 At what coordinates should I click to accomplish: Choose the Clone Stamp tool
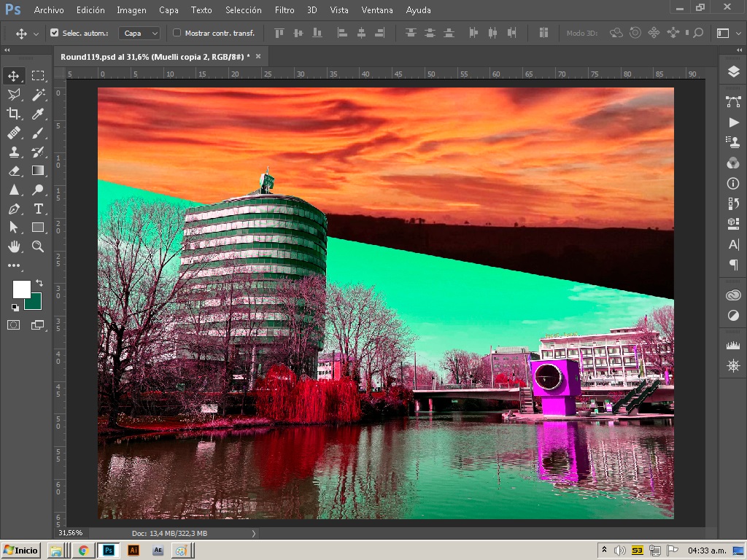tap(13, 152)
